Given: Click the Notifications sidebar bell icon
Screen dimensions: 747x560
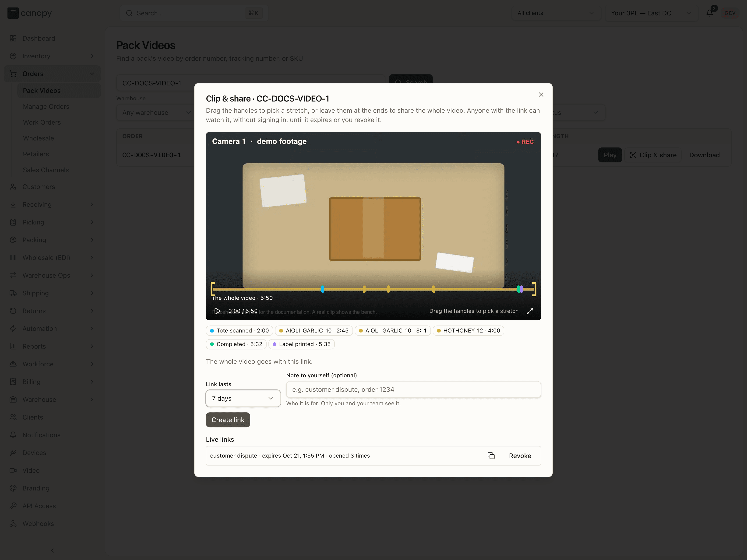Looking at the screenshot, I should pyautogui.click(x=13, y=435).
